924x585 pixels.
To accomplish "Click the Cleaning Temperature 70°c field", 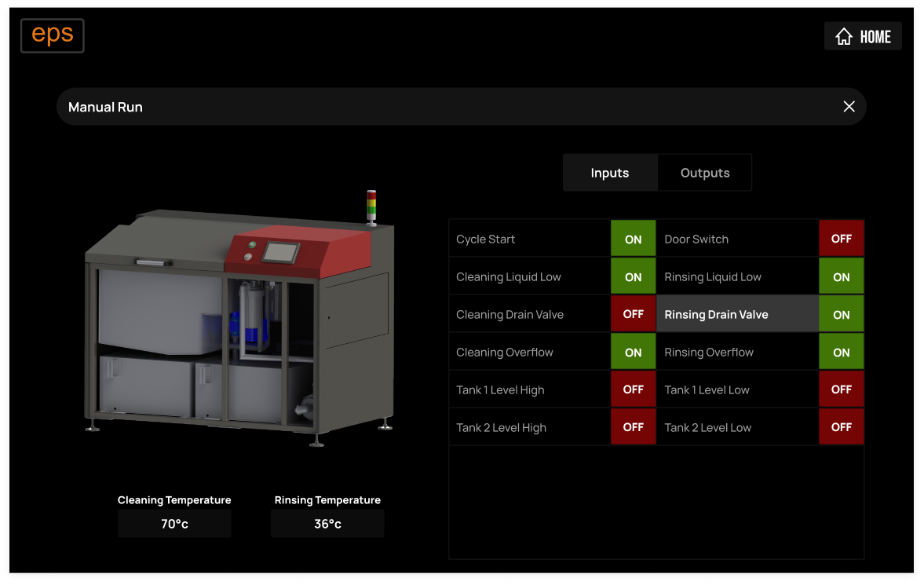I will 174,524.
